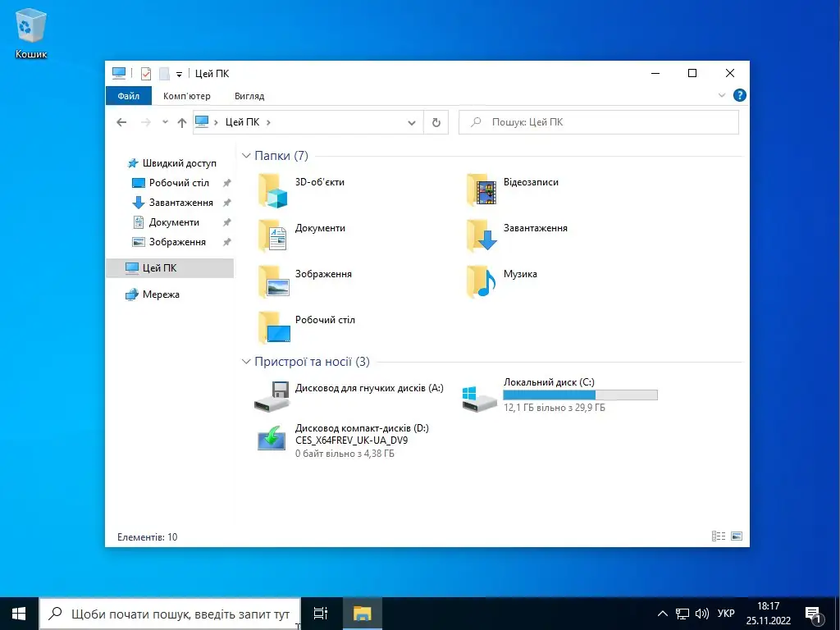This screenshot has width=840, height=630.
Task: Go up one level with up arrow
Action: tap(182, 122)
